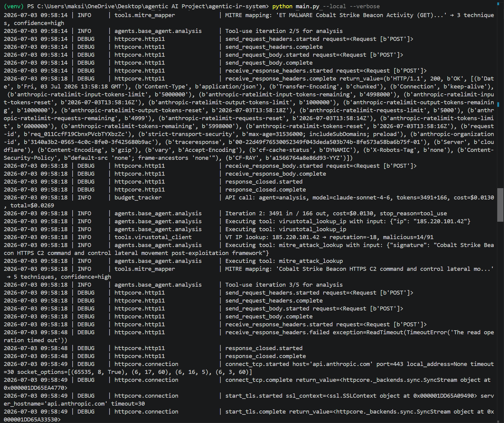Click the 'API call: agent=analysis' log message
The height and width of the screenshot is (423, 504).
click(266, 198)
